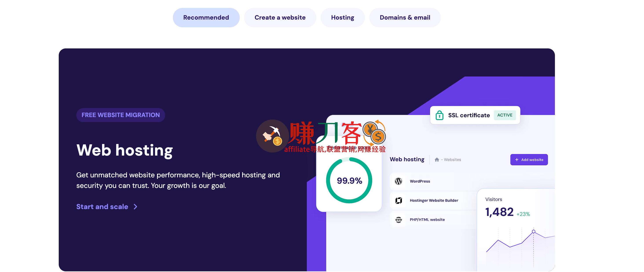Click the visitors chart data point marker
The height and width of the screenshot is (272, 644).
click(533, 232)
